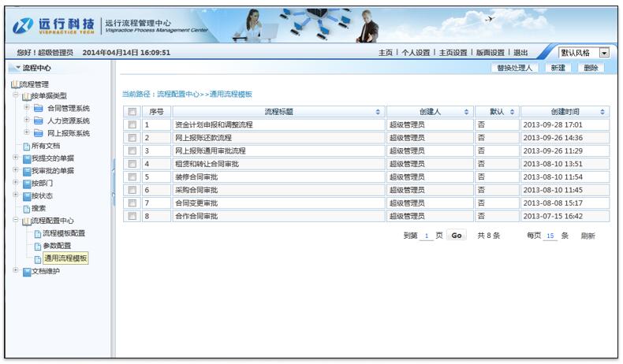Click the 新建 button

pos(558,68)
